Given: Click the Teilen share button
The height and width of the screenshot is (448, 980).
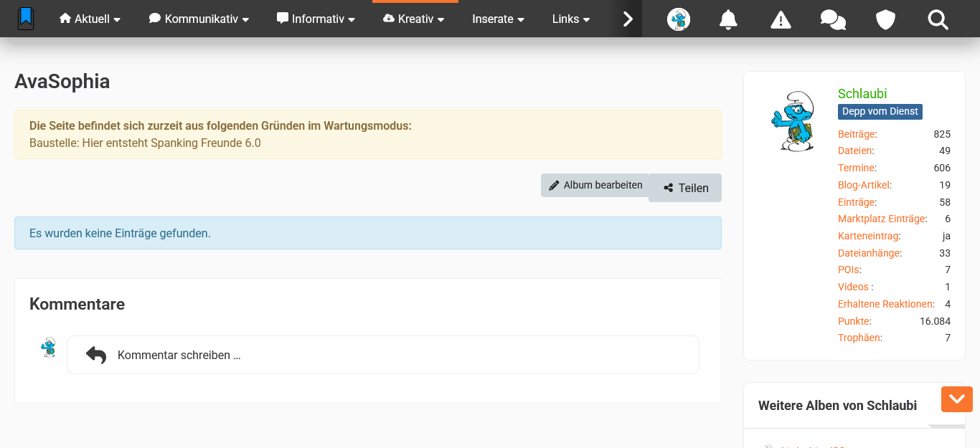Looking at the screenshot, I should click(x=685, y=188).
